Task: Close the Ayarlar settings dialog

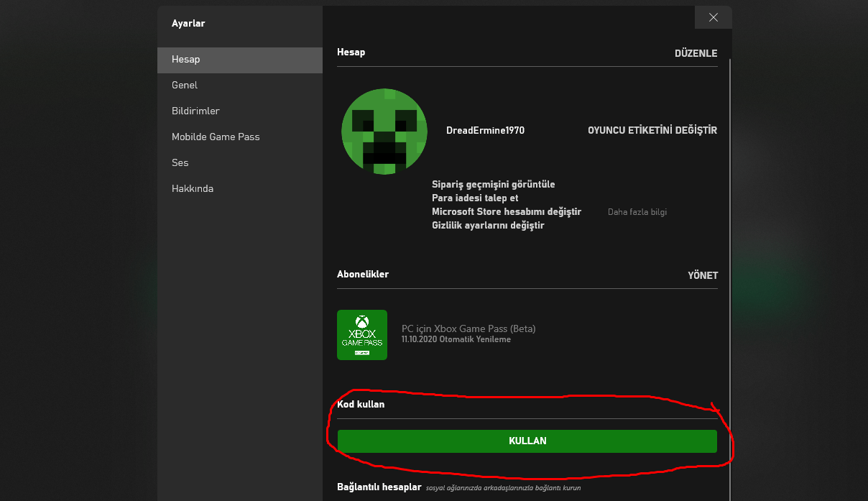Action: 714,17
